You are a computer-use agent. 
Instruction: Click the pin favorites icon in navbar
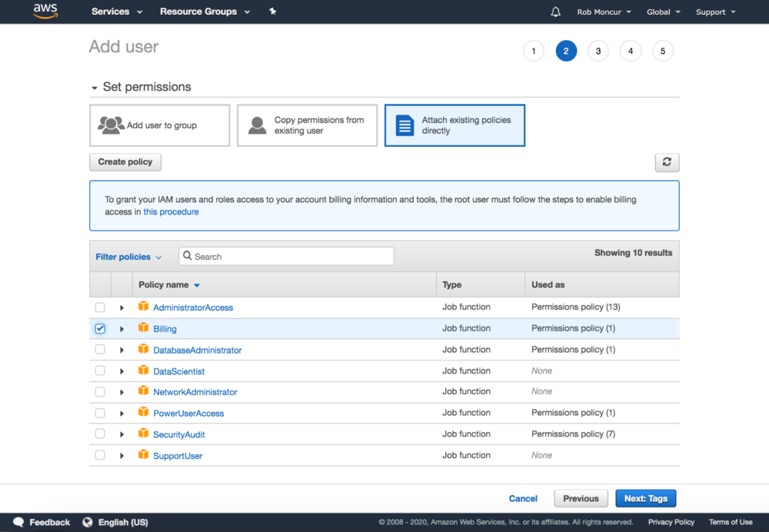click(272, 12)
